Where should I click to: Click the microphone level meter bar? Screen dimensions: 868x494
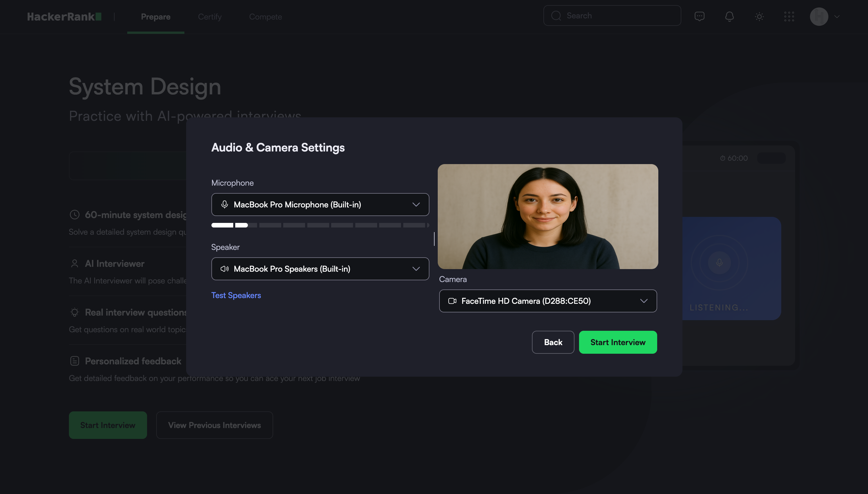[x=320, y=225]
